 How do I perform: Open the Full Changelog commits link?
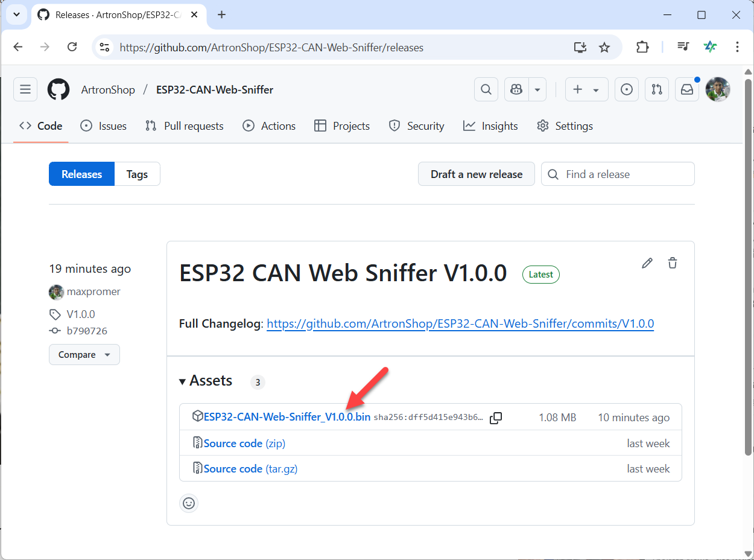point(460,324)
